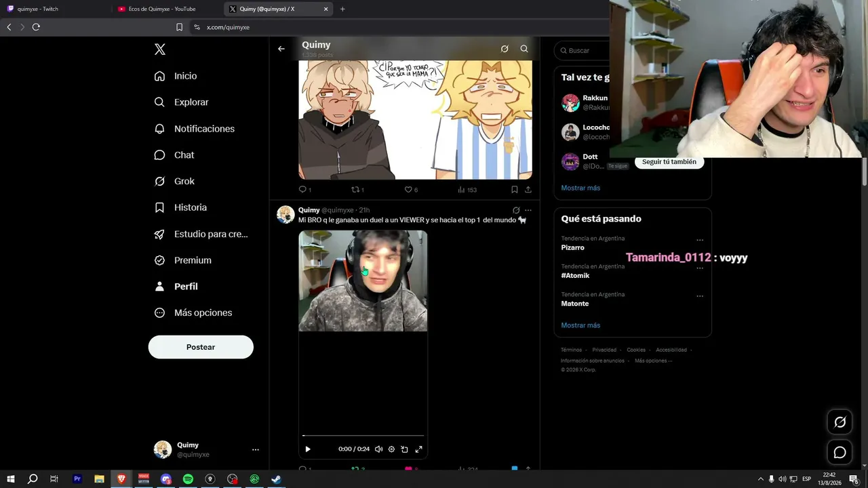Click the X logo in the sidebar
This screenshot has height=488, width=868.
coord(160,49)
